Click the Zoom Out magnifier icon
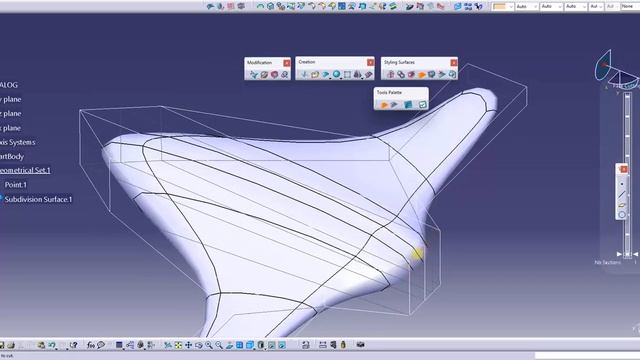This screenshot has height=360, width=640. 219,345
